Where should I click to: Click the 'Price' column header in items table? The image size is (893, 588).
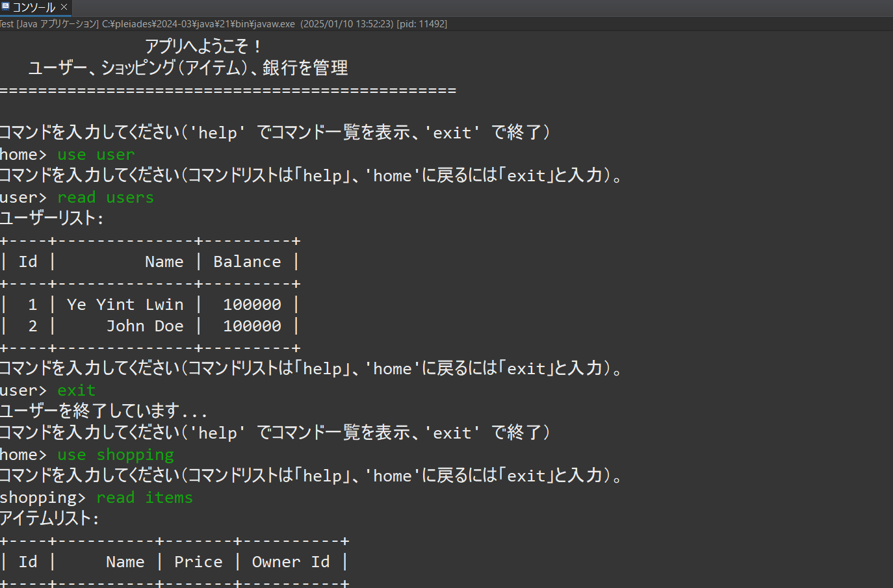[198, 562]
